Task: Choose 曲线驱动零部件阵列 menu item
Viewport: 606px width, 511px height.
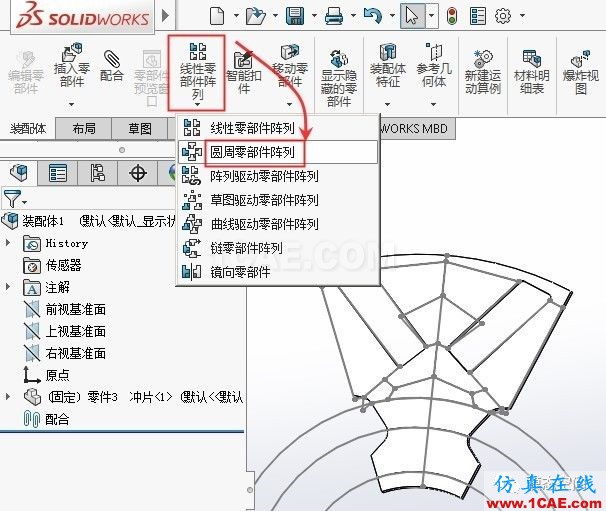Action: coord(277,224)
